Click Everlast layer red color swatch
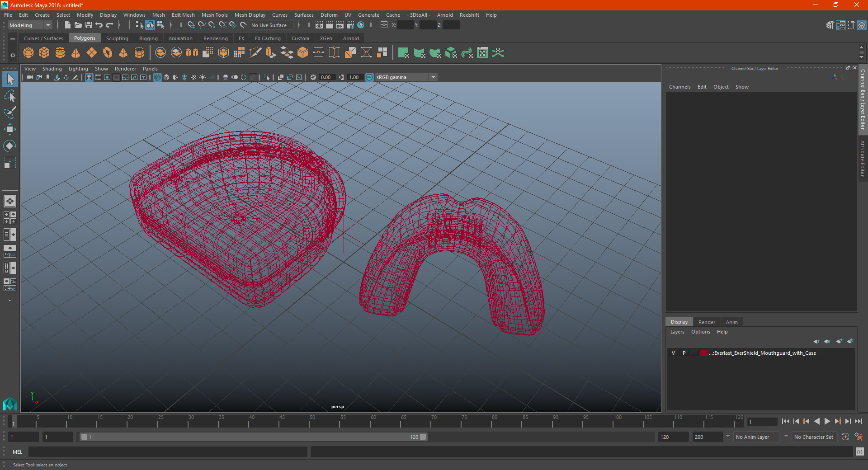Viewport: 868px width, 470px height. click(x=704, y=353)
